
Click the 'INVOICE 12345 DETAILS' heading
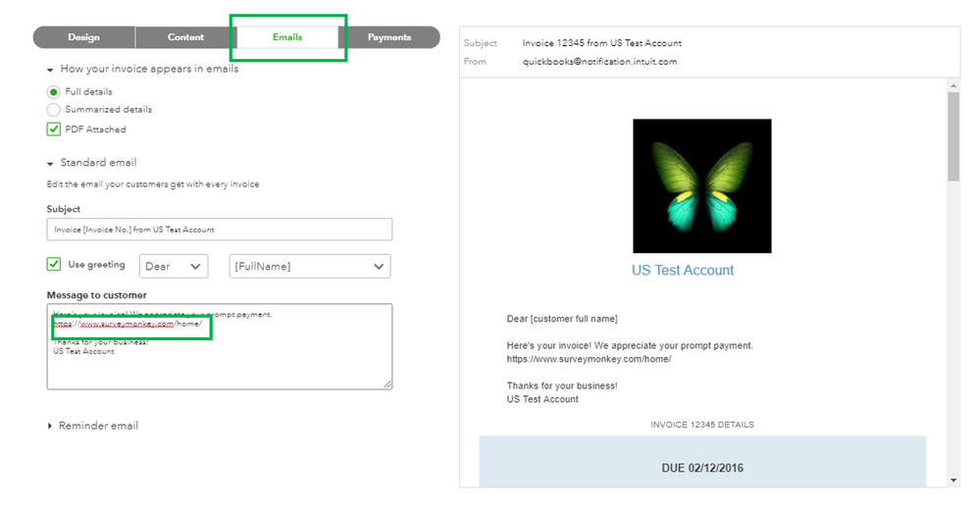point(701,425)
